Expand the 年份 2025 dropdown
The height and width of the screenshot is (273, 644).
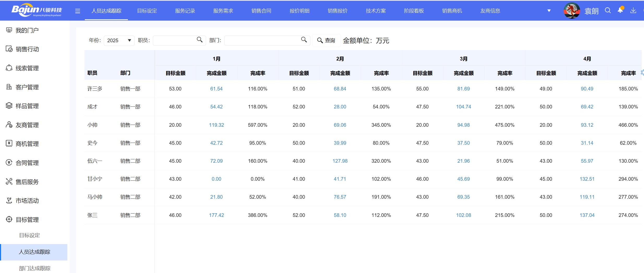(119, 40)
